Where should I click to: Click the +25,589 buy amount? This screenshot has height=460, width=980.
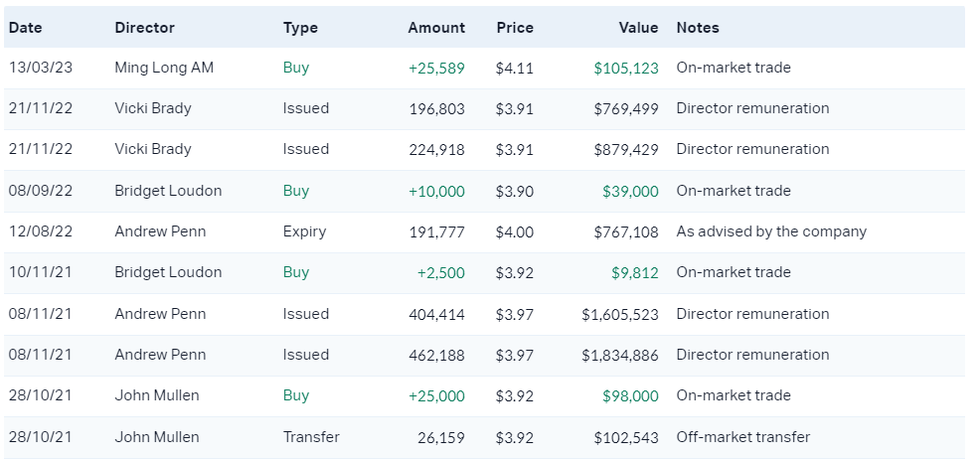436,68
